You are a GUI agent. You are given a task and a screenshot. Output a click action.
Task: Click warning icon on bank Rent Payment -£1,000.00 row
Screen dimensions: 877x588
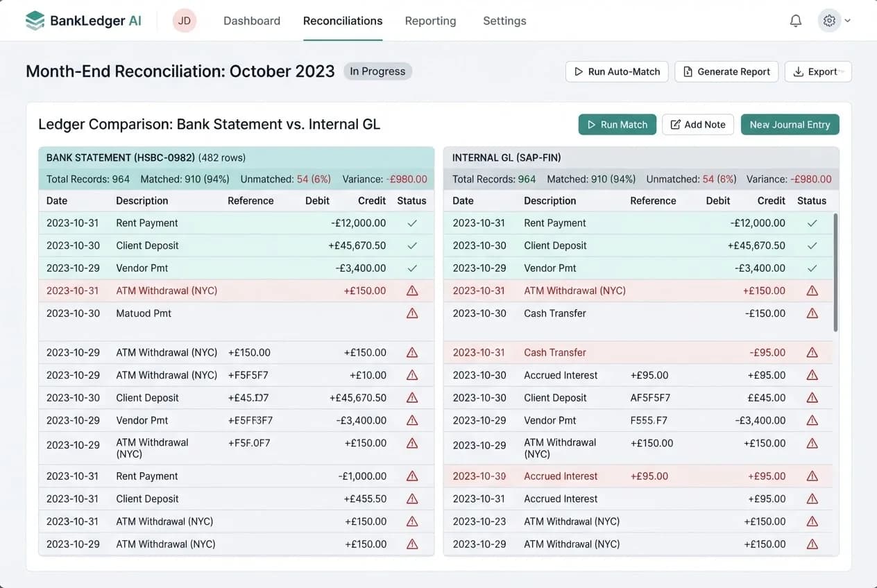[412, 476]
